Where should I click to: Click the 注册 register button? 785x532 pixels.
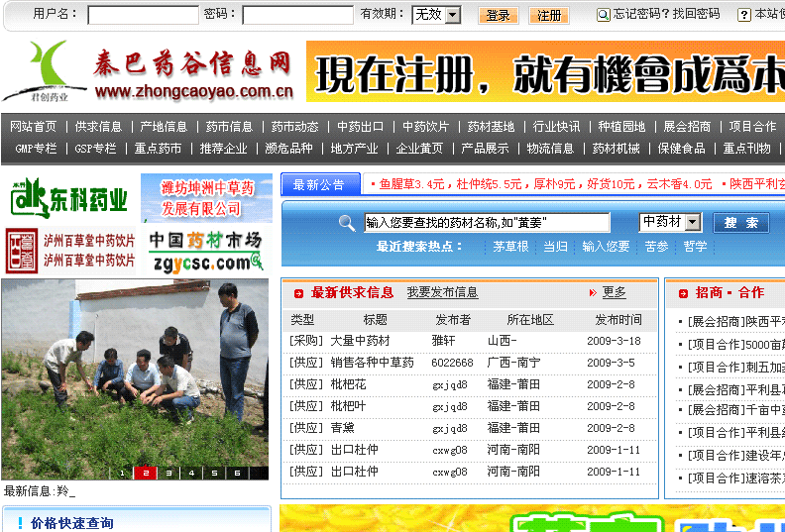click(549, 16)
